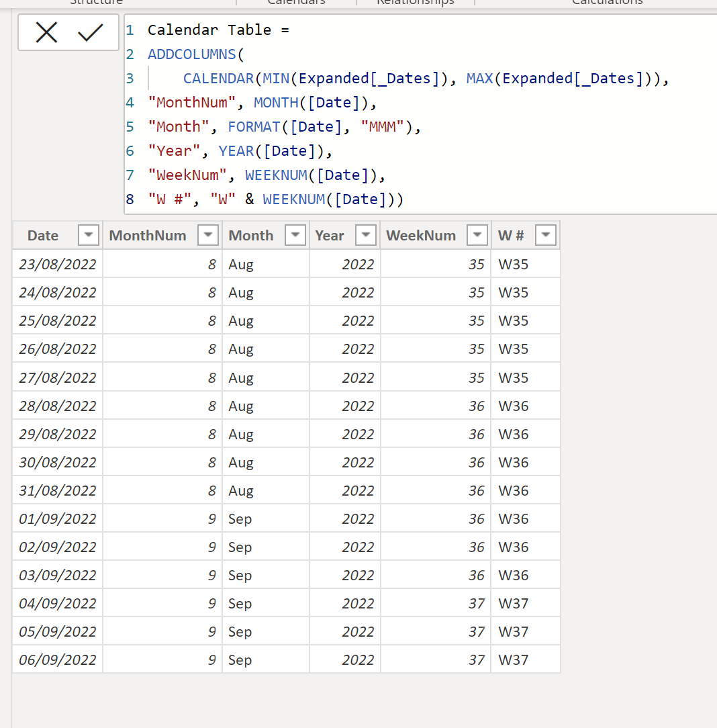Image resolution: width=717 pixels, height=728 pixels.
Task: Click the CALENDAR function in formula line 3
Action: coord(218,79)
